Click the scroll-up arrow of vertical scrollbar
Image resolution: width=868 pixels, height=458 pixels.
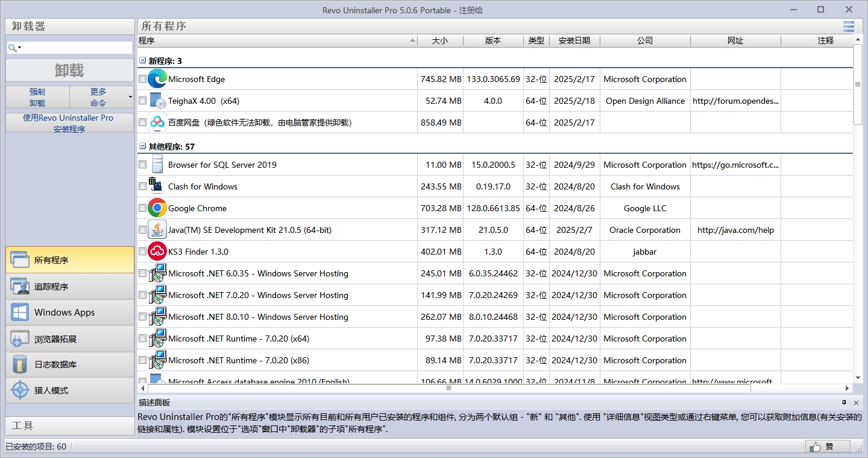pos(858,40)
